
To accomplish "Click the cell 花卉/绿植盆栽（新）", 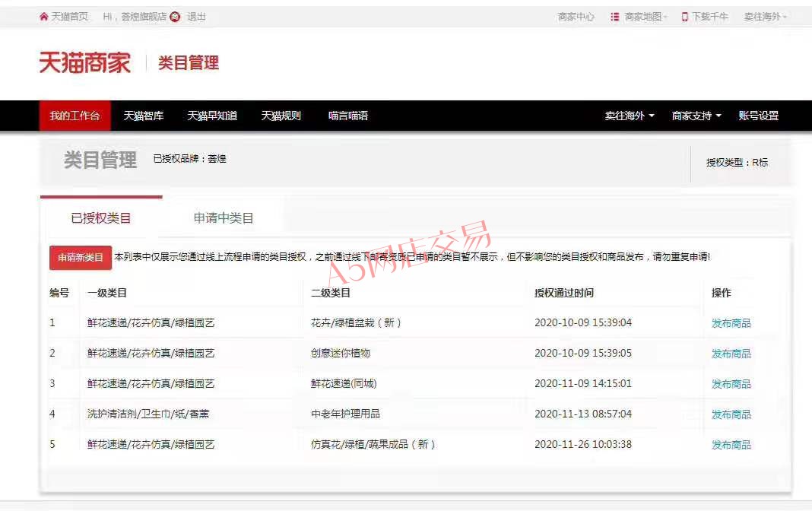I will pos(356,322).
